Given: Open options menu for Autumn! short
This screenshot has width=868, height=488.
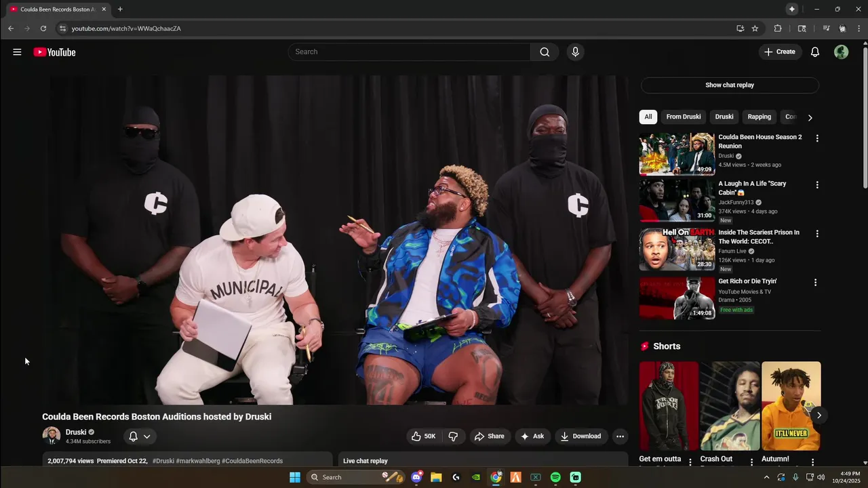Looking at the screenshot, I should coord(812,462).
